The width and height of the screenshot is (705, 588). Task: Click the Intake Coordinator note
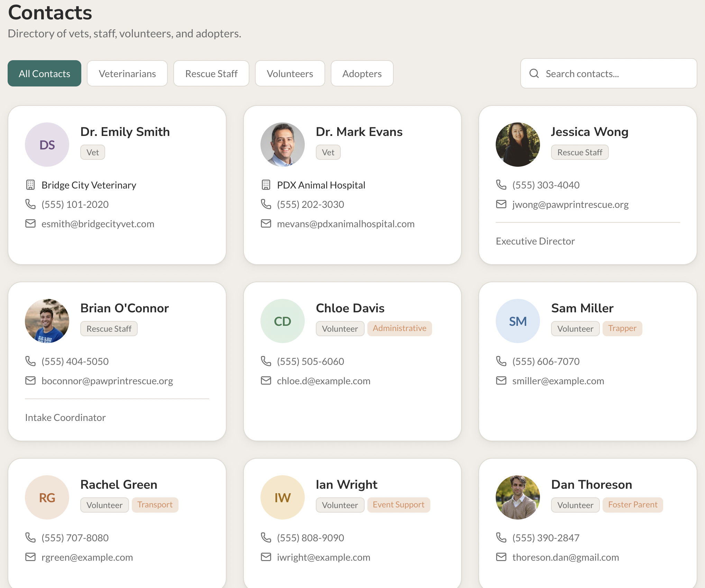(65, 417)
